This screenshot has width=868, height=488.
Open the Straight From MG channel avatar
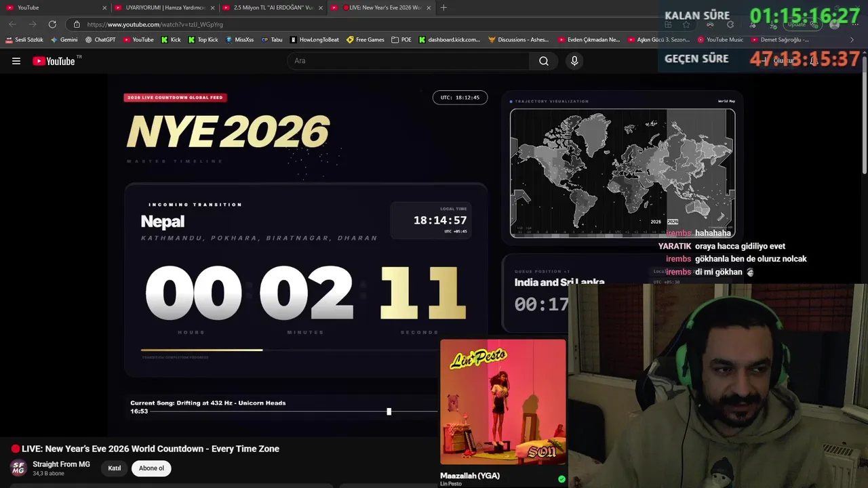click(18, 468)
